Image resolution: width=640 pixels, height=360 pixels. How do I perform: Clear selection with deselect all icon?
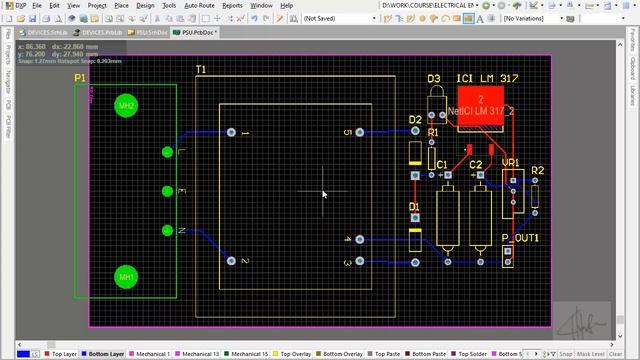241,18
